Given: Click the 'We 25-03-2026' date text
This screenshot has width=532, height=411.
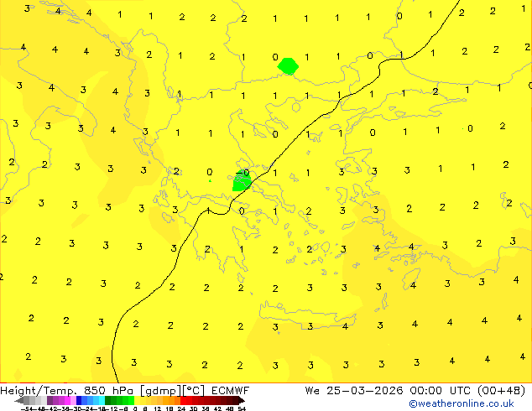Looking at the screenshot, I should [x=354, y=391].
